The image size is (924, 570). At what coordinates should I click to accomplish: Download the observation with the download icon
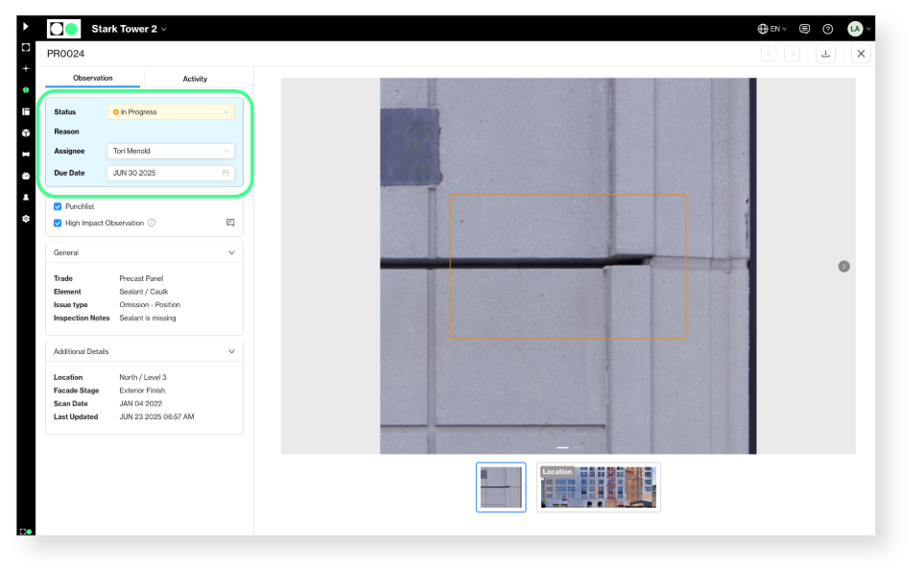pyautogui.click(x=825, y=55)
